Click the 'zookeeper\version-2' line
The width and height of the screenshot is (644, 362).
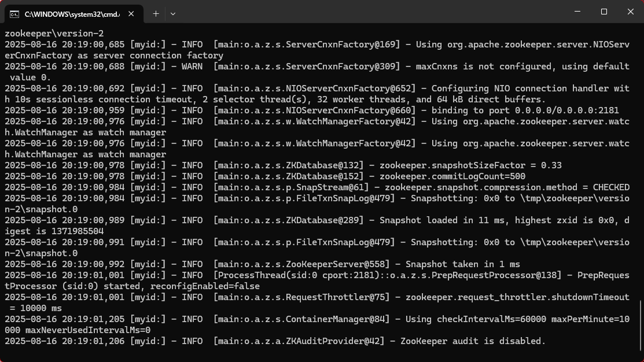pos(54,34)
